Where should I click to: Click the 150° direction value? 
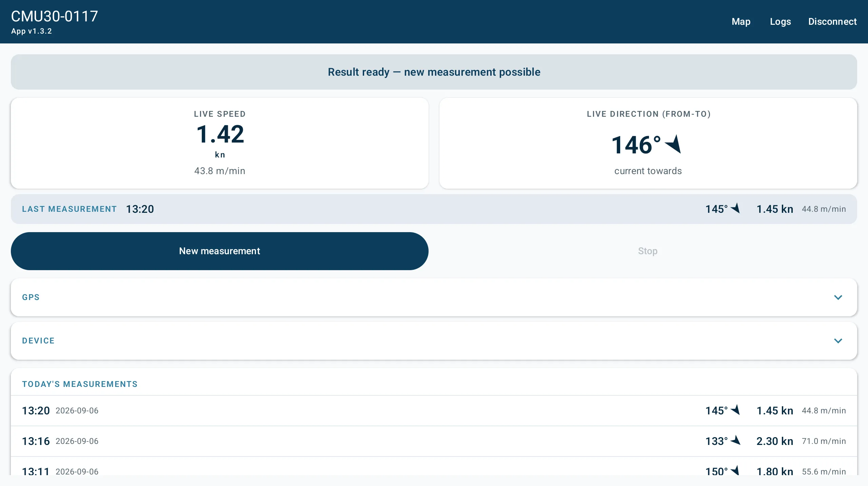[x=716, y=471]
